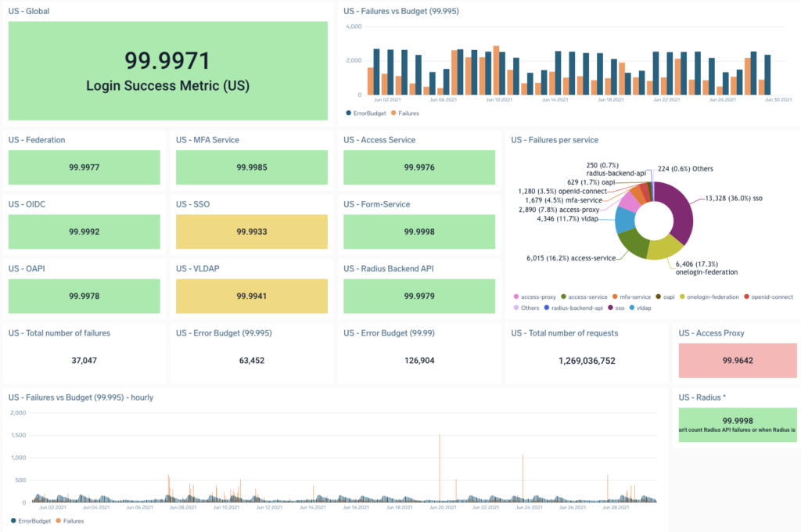Click the red US - Access Proxy stat
The image size is (801, 532).
click(737, 361)
